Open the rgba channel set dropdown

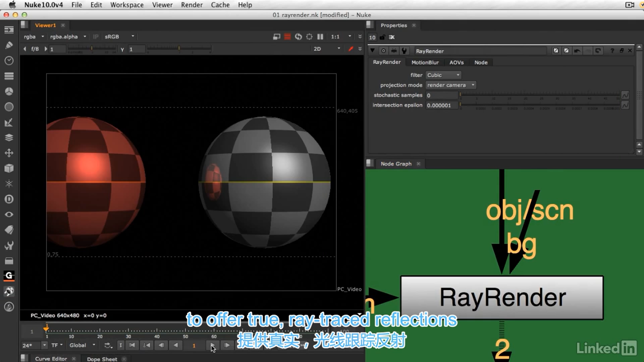pos(34,37)
